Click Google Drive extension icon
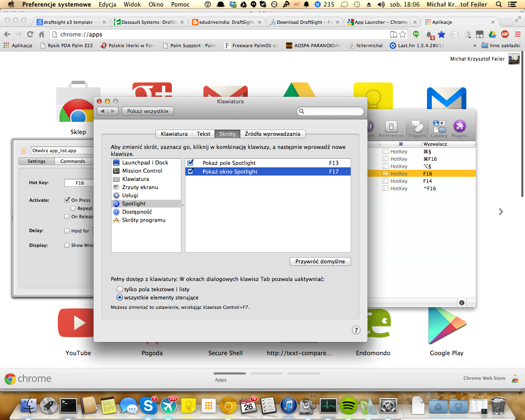 [x=492, y=34]
